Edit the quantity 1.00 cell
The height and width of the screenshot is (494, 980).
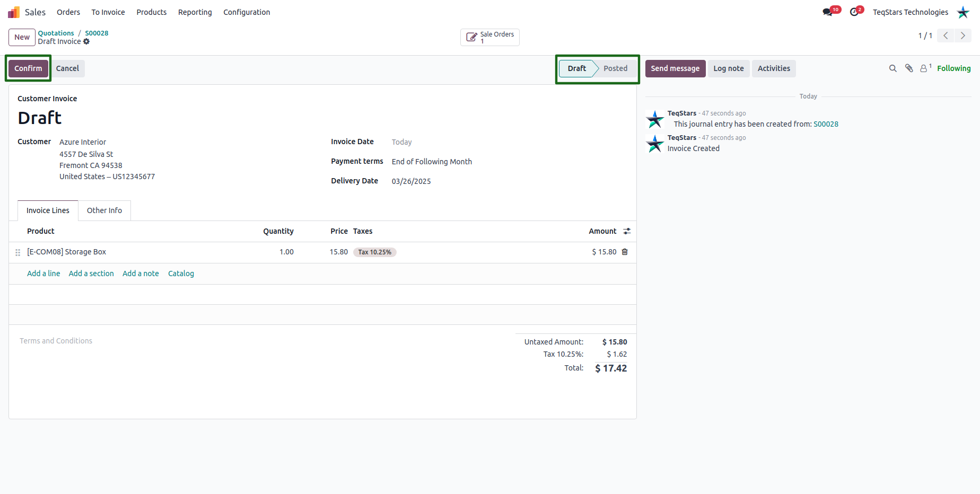(286, 252)
